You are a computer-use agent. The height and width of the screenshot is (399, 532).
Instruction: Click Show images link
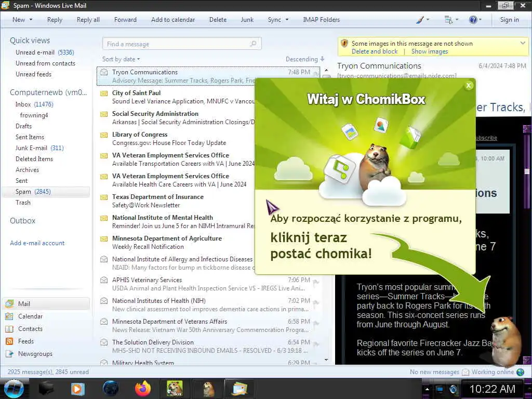coord(429,51)
